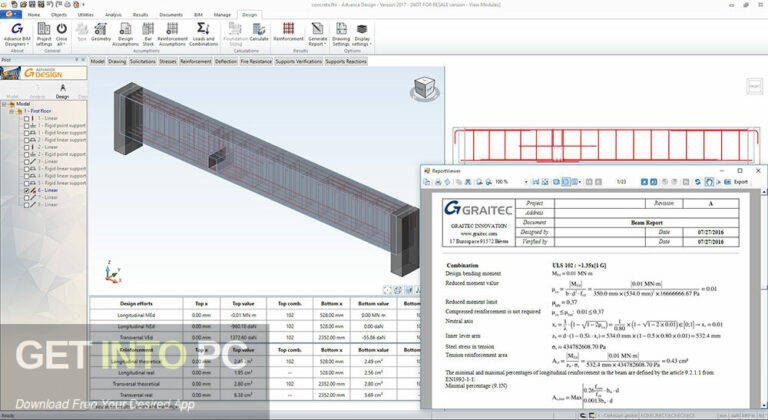Maximize the ReportViewer window
768x420 pixels.
point(740,171)
